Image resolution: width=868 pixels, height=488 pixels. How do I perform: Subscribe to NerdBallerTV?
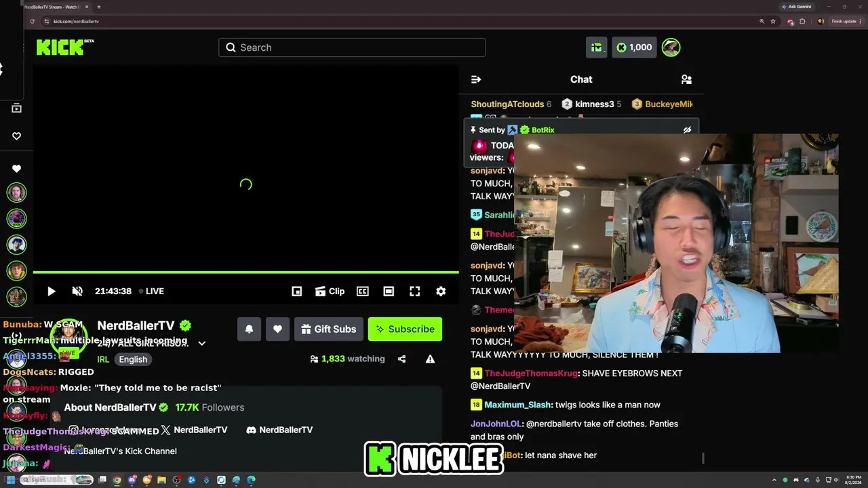[x=405, y=329]
